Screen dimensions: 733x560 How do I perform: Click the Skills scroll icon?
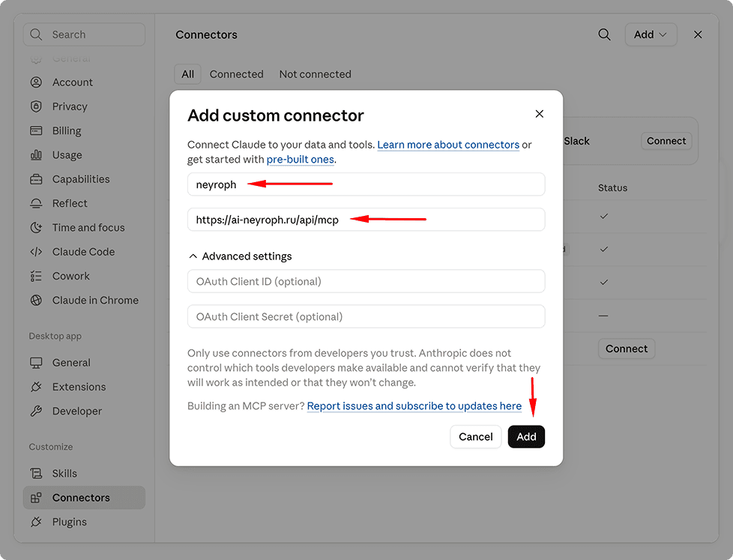pyautogui.click(x=36, y=474)
